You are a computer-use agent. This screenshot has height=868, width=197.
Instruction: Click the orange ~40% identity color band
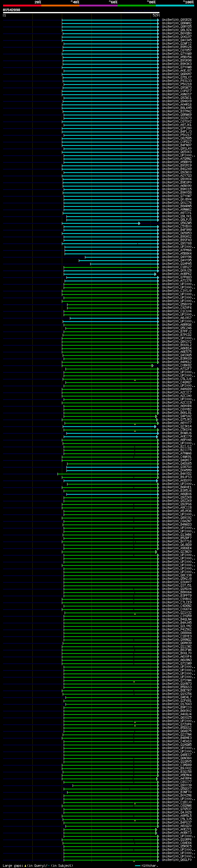tap(60, 6)
